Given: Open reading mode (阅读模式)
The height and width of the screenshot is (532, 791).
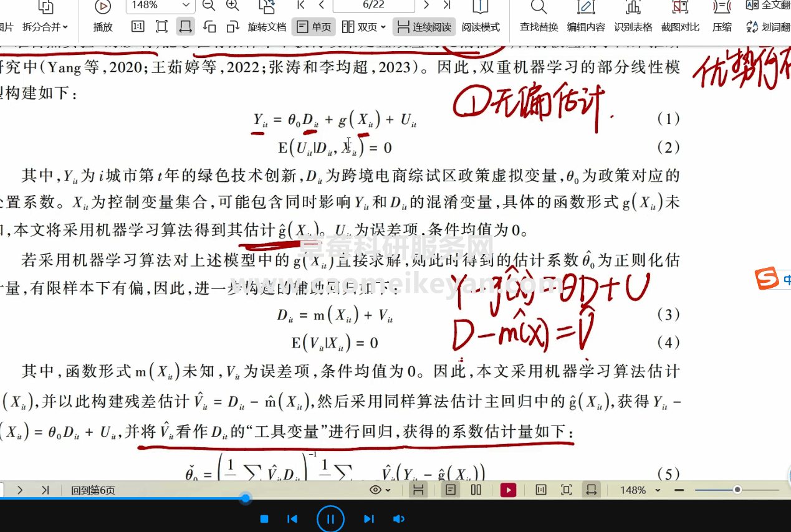Looking at the screenshot, I should click(x=481, y=27).
